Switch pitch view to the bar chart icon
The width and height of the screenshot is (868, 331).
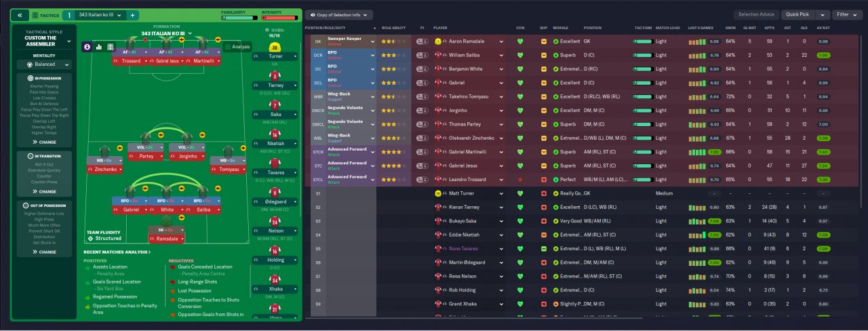[98, 47]
